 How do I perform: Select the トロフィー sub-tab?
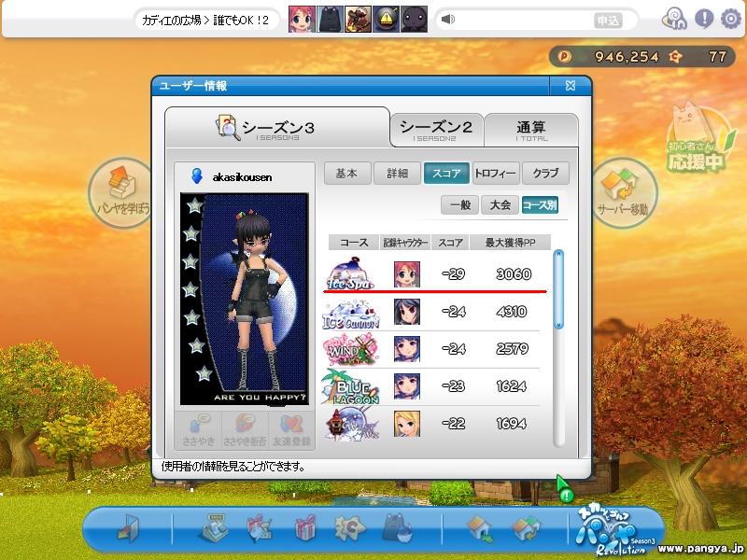click(495, 174)
